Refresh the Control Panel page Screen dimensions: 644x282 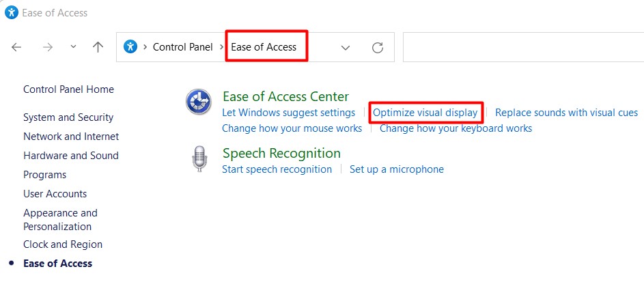378,47
